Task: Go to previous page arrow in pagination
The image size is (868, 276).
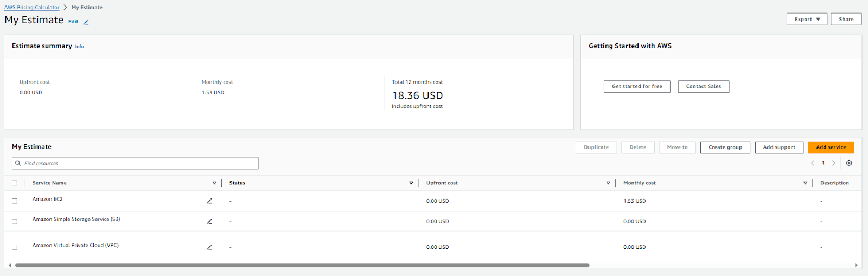Action: (x=813, y=163)
